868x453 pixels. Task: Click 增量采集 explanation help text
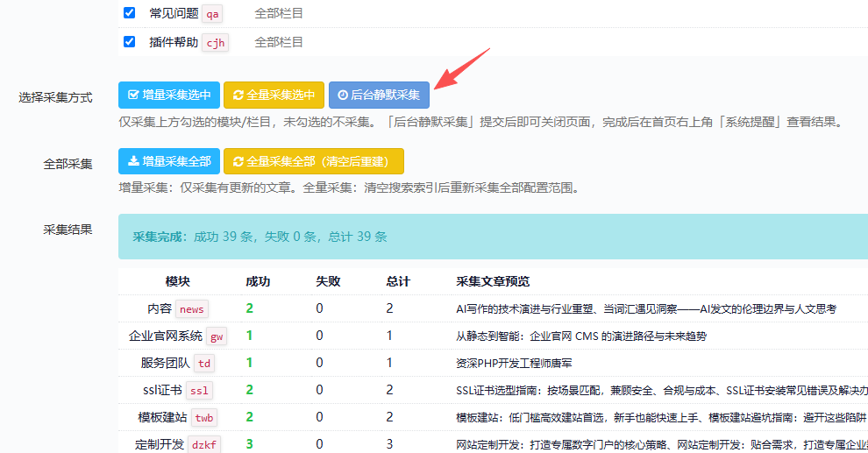tap(349, 188)
